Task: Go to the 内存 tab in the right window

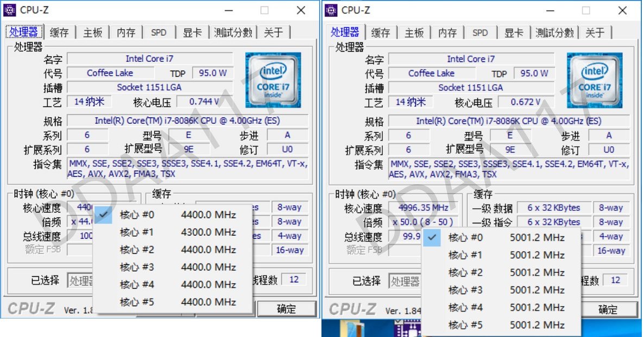Action: 447,33
